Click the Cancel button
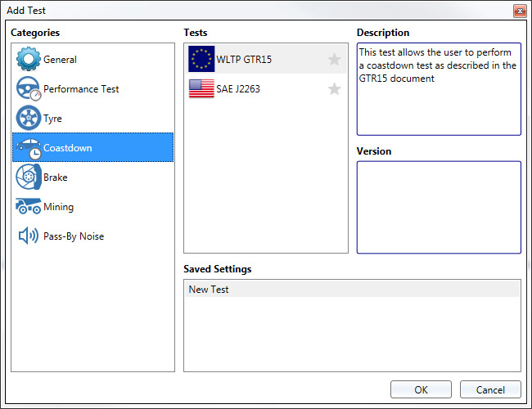The image size is (532, 409). point(490,389)
